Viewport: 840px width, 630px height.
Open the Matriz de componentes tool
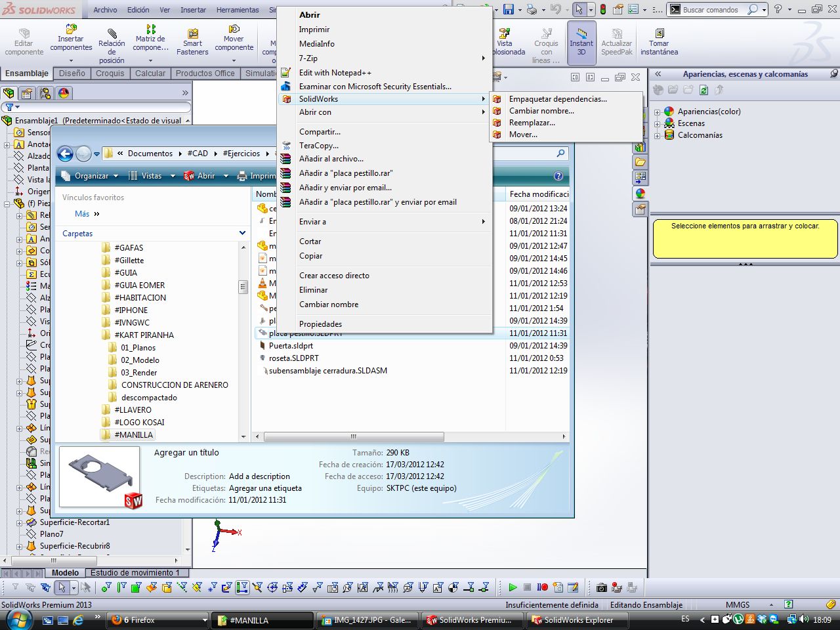coord(151,38)
